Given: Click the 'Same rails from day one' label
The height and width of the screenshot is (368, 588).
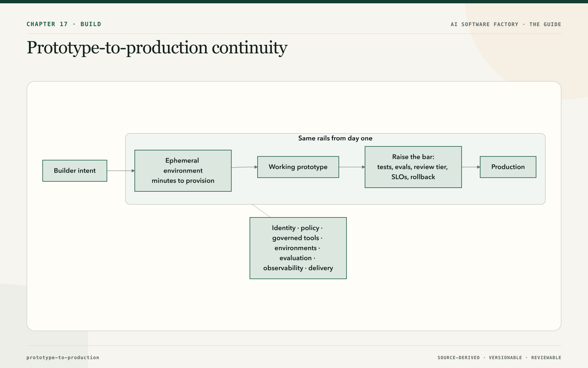Looking at the screenshot, I should 335,138.
